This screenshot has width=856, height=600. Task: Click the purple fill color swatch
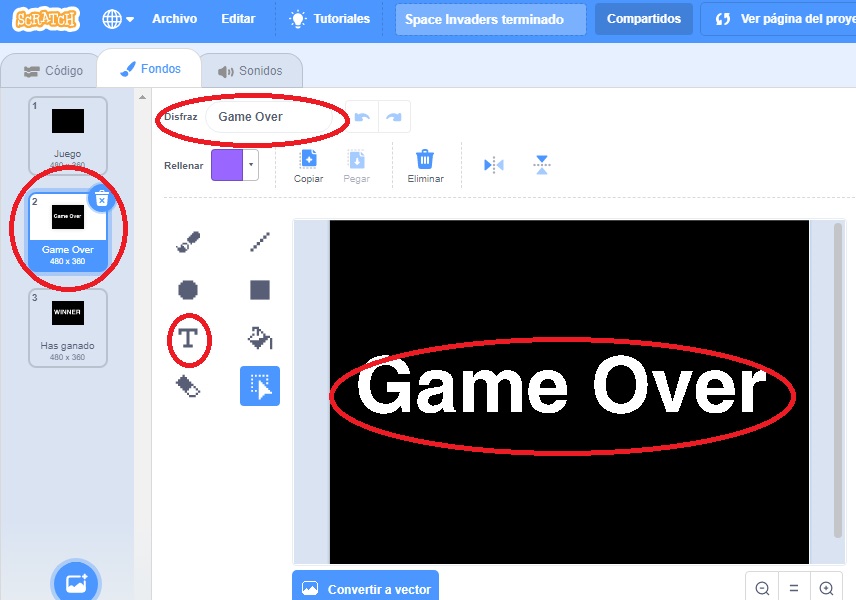[x=227, y=165]
